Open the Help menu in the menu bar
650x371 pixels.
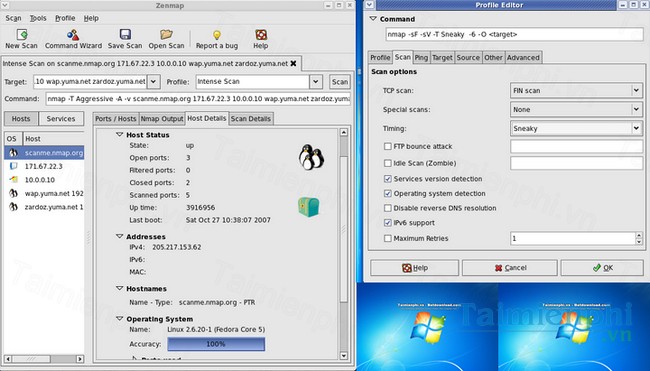pos(91,18)
